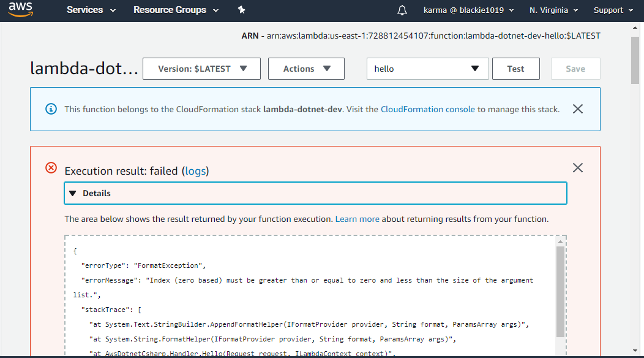Screen dimensions: 644x358
Task: Open the Version: $LATEST dropdown
Action: tap(201, 69)
